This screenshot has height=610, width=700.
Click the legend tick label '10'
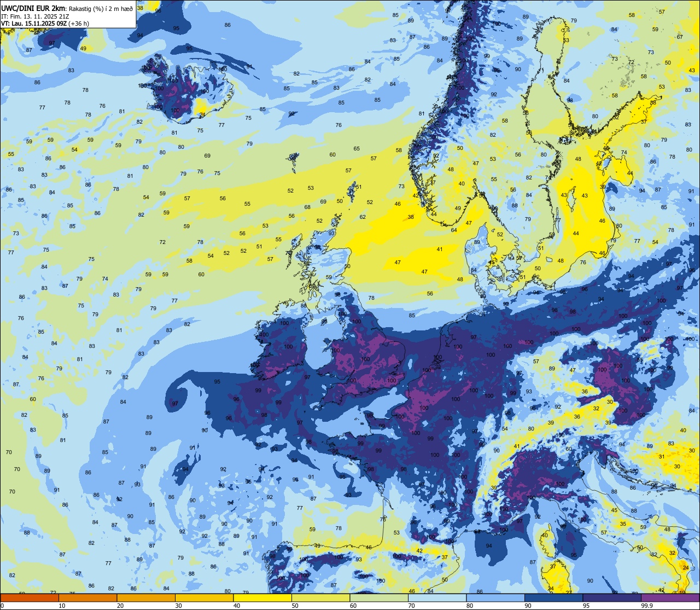[x=62, y=606]
